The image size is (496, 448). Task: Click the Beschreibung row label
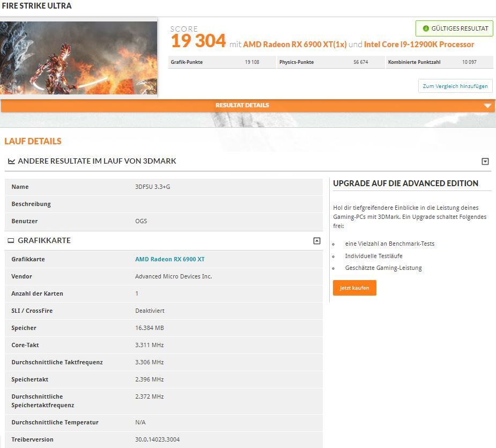pyautogui.click(x=31, y=204)
